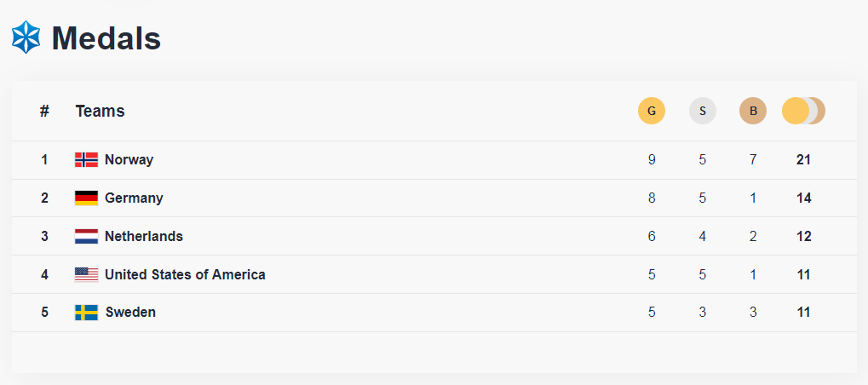Click the Medals page heading
The height and width of the screenshot is (385, 868).
point(106,38)
